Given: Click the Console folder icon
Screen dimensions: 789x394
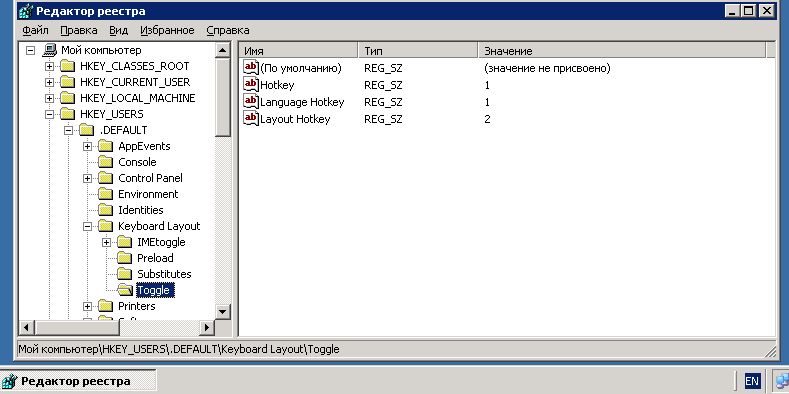Looking at the screenshot, I should click(x=106, y=162).
